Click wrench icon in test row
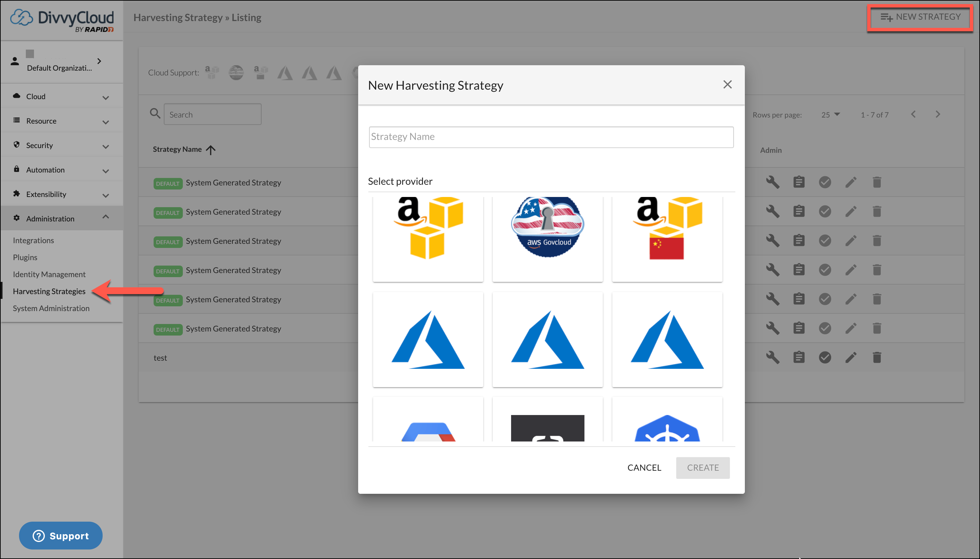Viewport: 980px width, 559px height. 773,357
